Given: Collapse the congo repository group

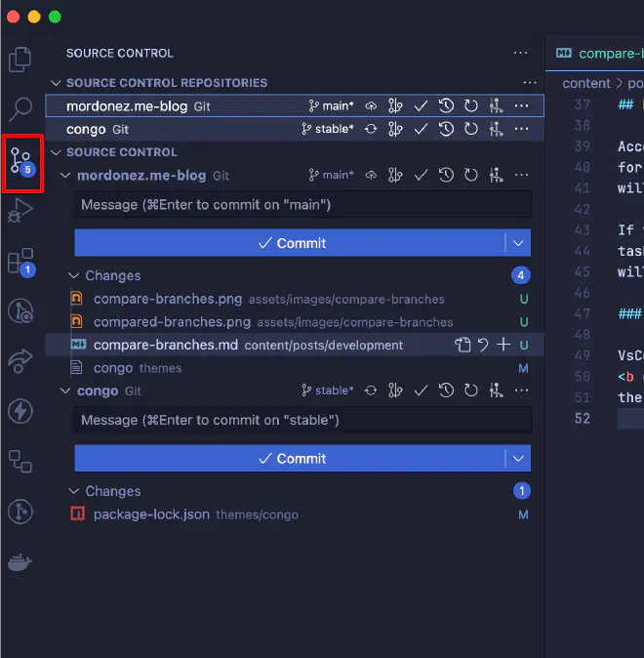Looking at the screenshot, I should pyautogui.click(x=65, y=391).
